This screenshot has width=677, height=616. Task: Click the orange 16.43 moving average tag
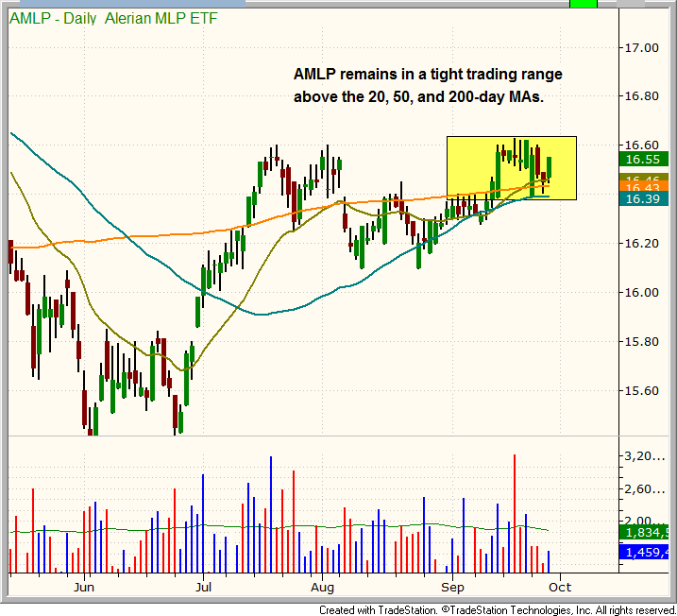click(644, 187)
